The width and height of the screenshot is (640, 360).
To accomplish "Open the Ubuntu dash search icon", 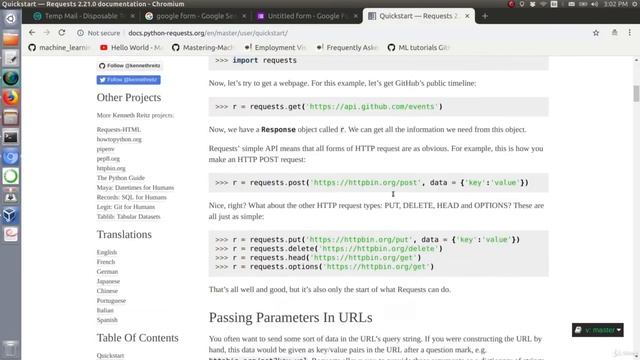I will click(x=11, y=19).
